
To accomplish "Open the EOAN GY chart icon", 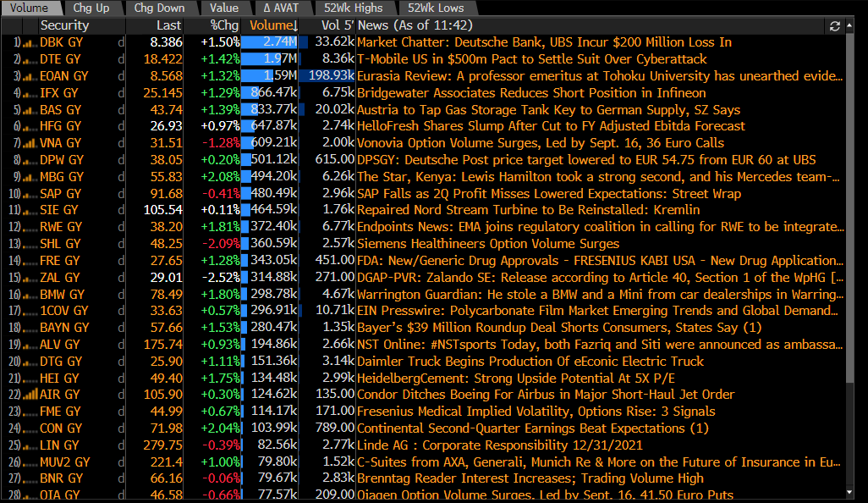I will pyautogui.click(x=30, y=76).
